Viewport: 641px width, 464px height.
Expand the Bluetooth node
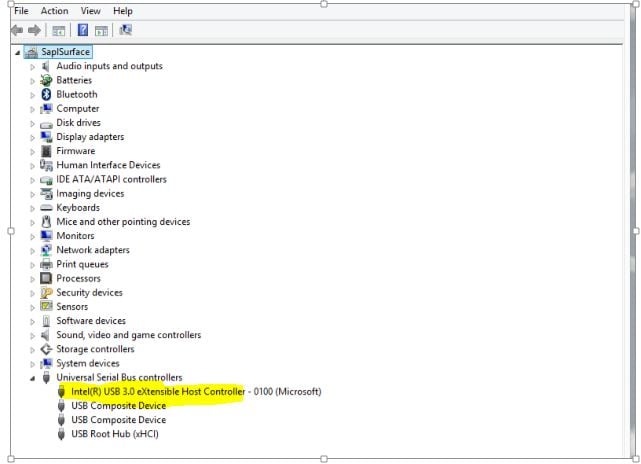pyautogui.click(x=32, y=95)
